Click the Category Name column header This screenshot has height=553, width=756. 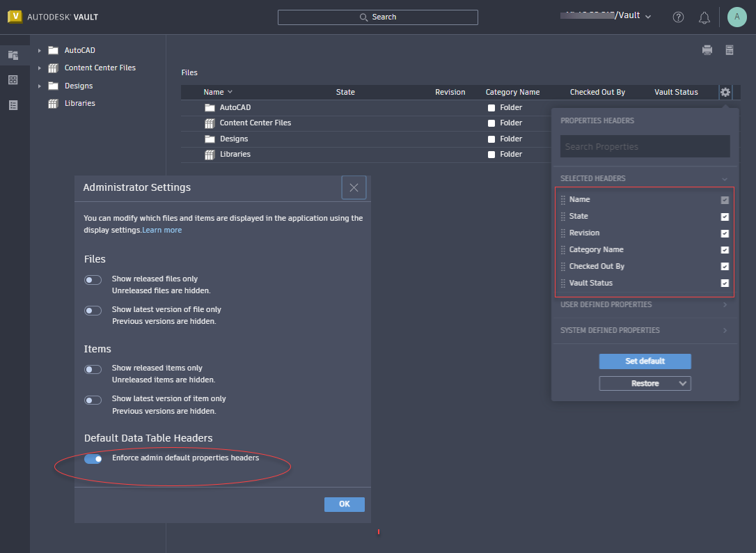coord(512,92)
